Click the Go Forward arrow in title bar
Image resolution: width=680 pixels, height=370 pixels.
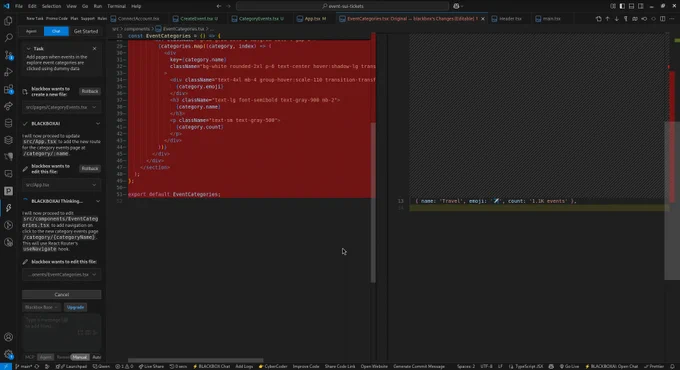pos(229,6)
